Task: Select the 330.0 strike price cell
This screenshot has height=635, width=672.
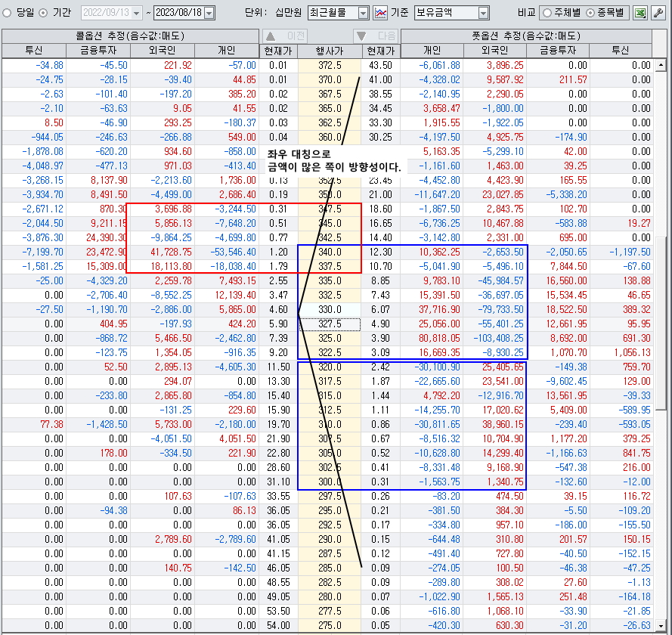Action: click(329, 310)
